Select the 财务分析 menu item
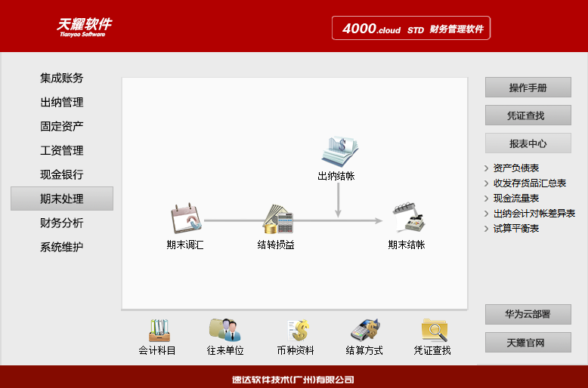The image size is (588, 388). pyautogui.click(x=62, y=223)
